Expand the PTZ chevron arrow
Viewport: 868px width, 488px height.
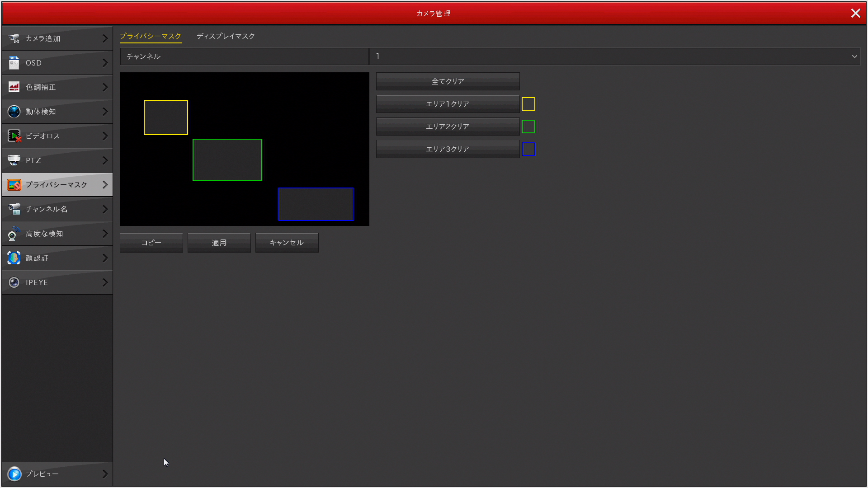coord(105,160)
